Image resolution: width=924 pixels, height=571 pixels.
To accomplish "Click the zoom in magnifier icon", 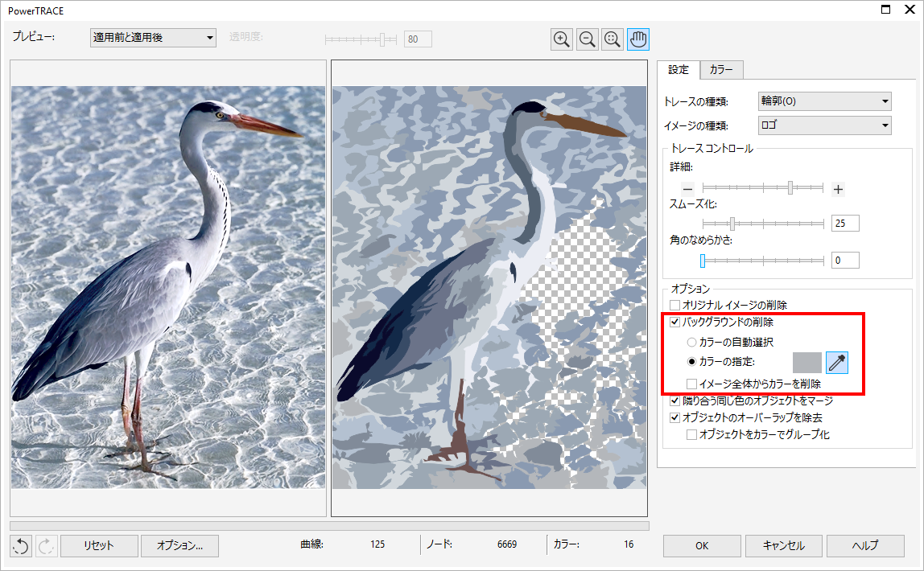I will point(562,39).
